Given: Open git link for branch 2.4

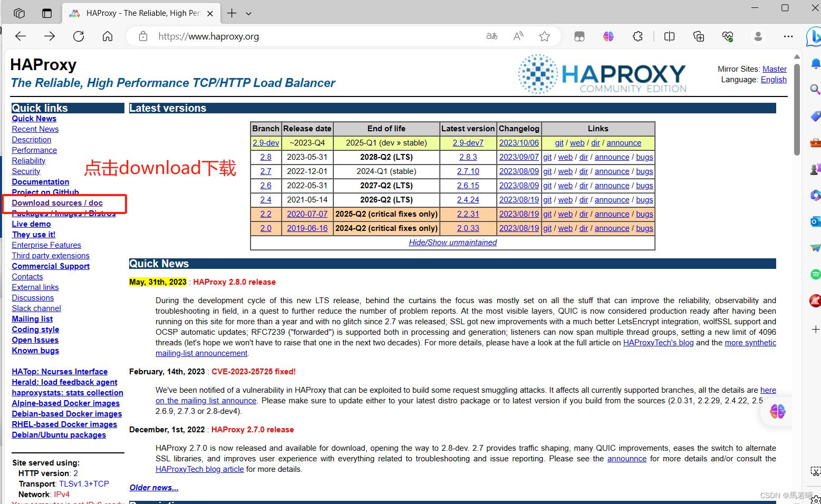Looking at the screenshot, I should click(547, 200).
